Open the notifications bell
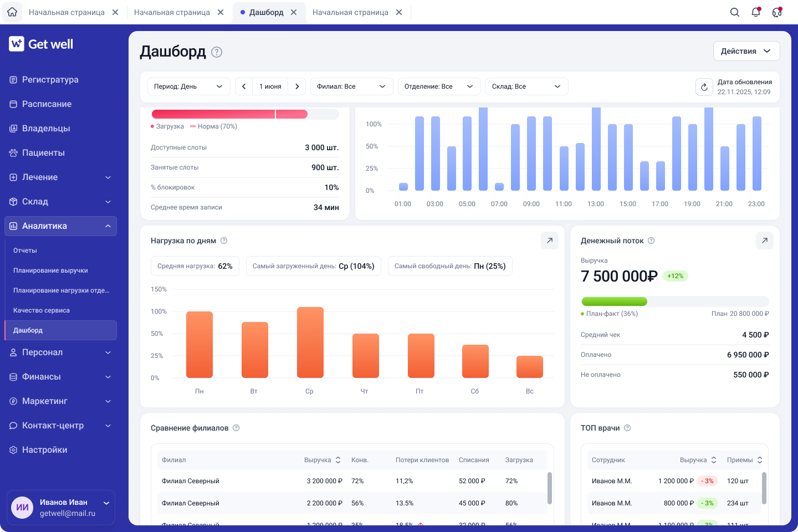 756,12
